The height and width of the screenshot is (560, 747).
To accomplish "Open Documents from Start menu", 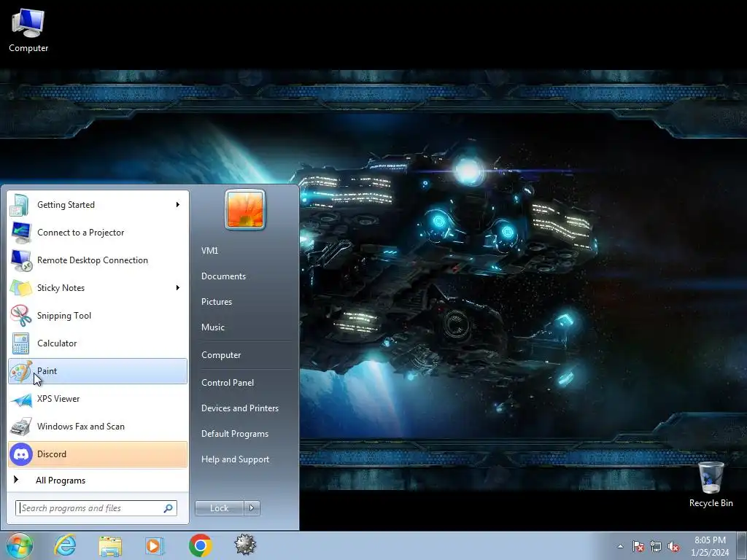I will 223,276.
